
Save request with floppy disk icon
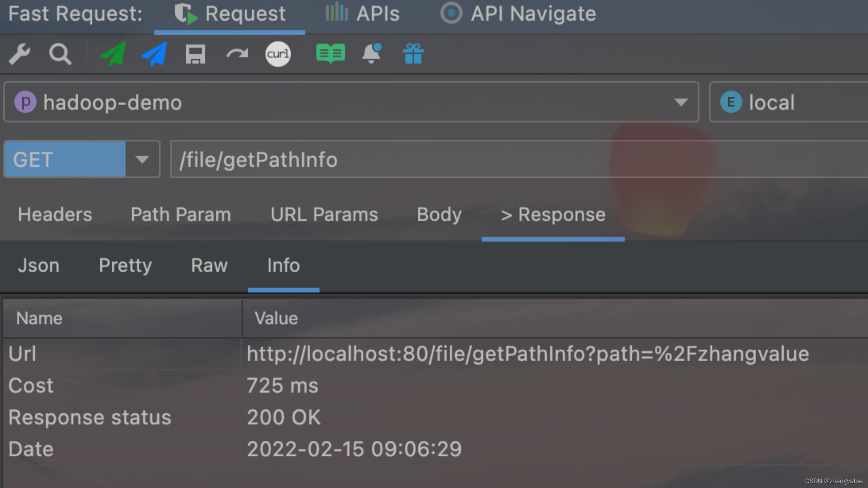point(195,54)
